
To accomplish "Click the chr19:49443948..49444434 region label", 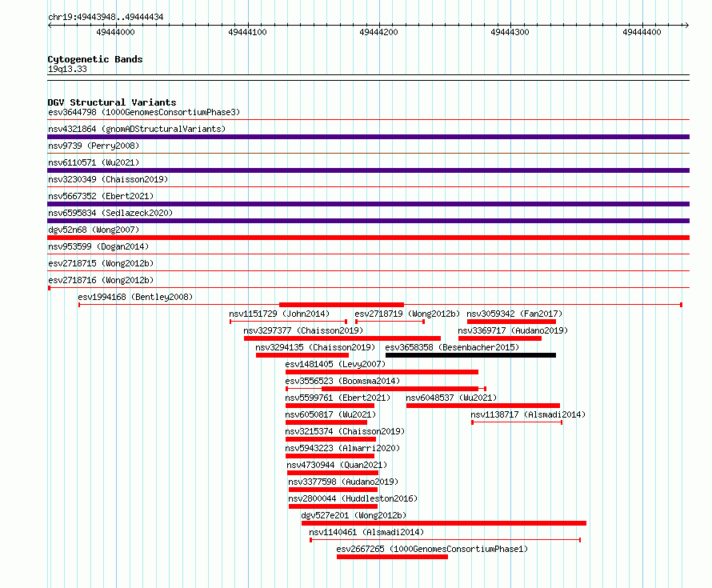I will pyautogui.click(x=106, y=17).
